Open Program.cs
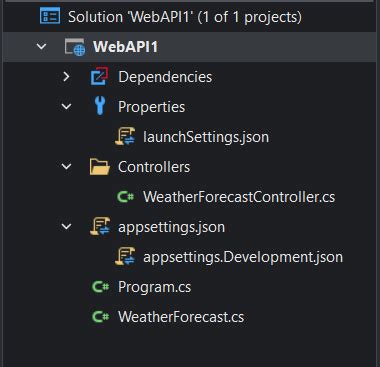This screenshot has height=367, width=380. coord(155,287)
